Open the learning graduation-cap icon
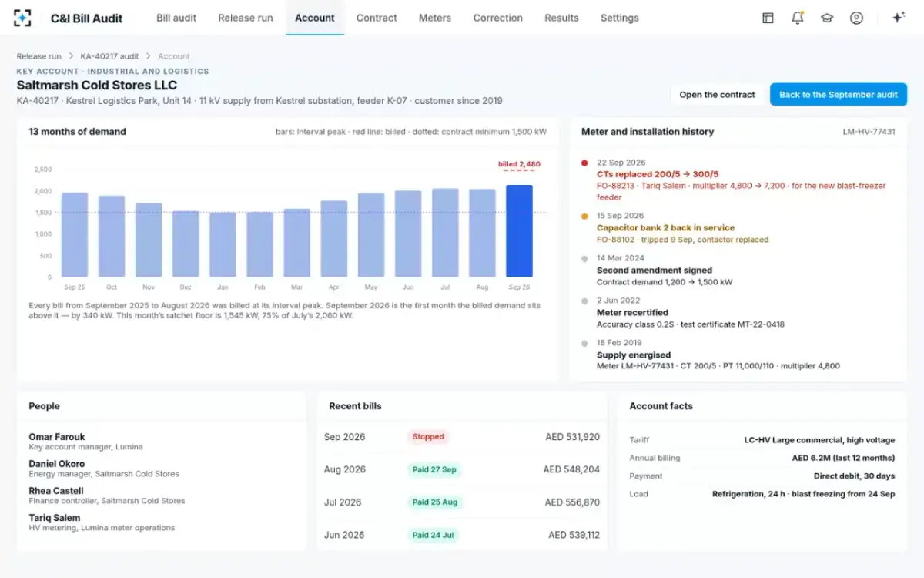924x578 pixels. (x=827, y=18)
